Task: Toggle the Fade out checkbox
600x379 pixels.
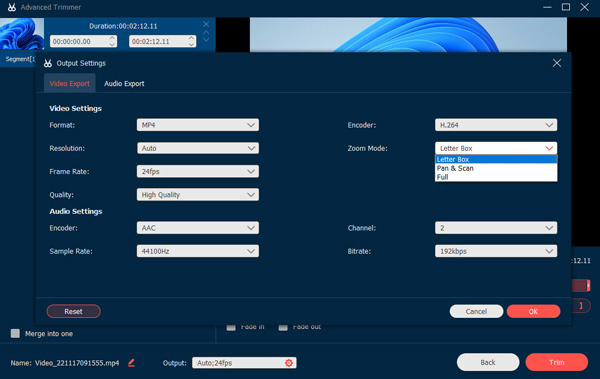Action: coord(283,327)
